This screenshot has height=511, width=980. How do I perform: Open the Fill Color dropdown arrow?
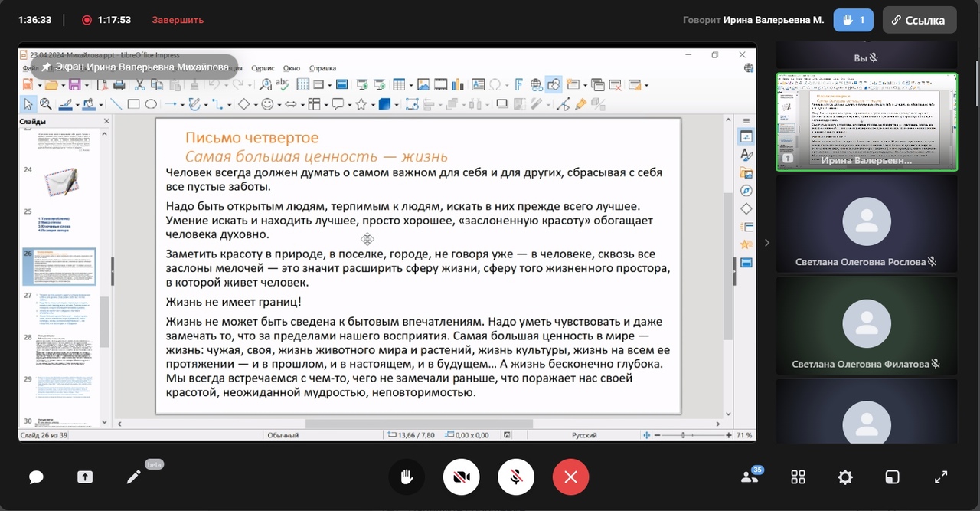pyautogui.click(x=101, y=104)
